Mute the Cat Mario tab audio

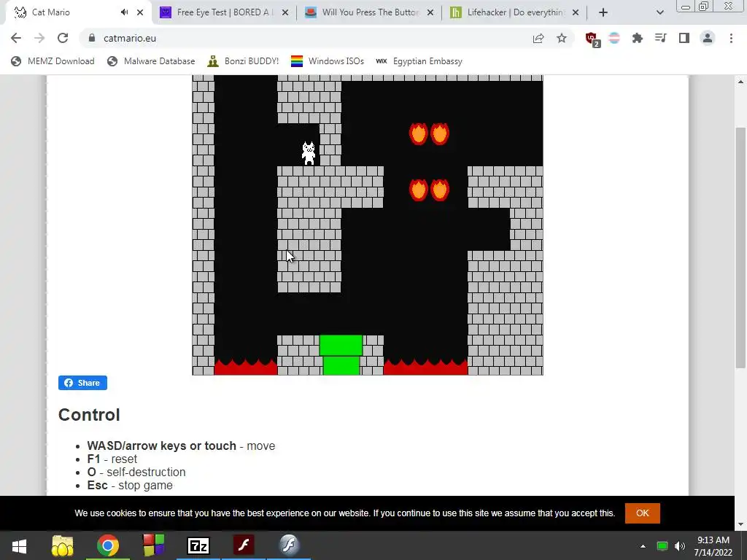point(124,12)
